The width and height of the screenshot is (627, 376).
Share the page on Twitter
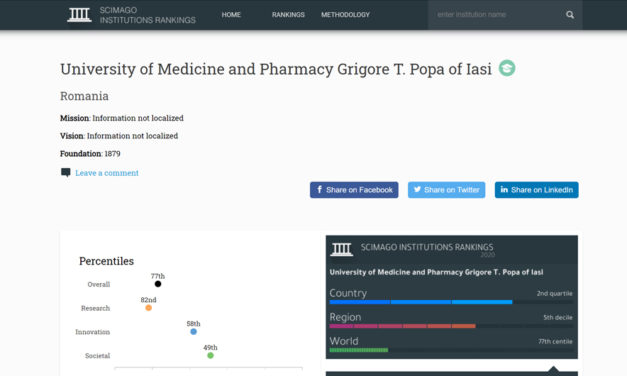(x=446, y=190)
